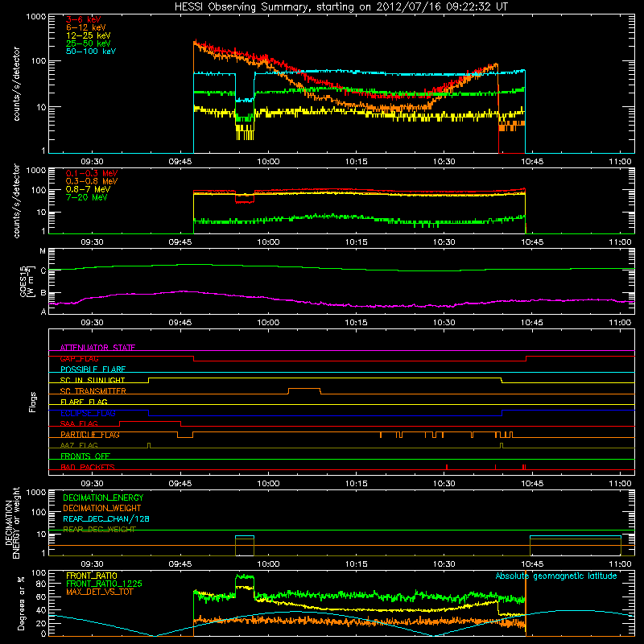The height and width of the screenshot is (644, 644).
Task: Click the cyan REAR_DEC_CHAN pulse near 09:55
Action: [245, 536]
